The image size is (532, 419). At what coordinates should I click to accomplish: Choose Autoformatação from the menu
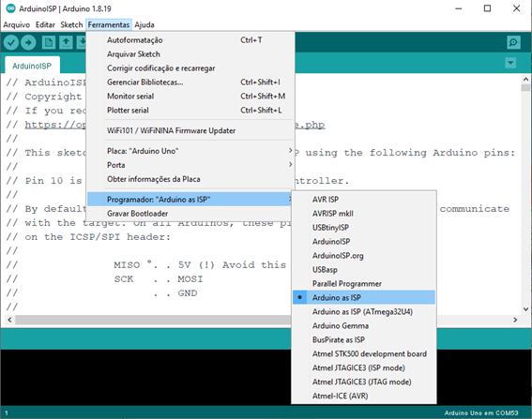point(190,40)
